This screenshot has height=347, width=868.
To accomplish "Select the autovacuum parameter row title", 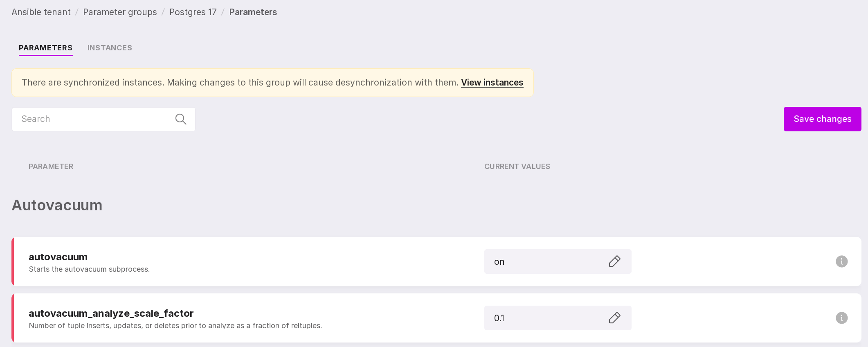I will point(58,257).
